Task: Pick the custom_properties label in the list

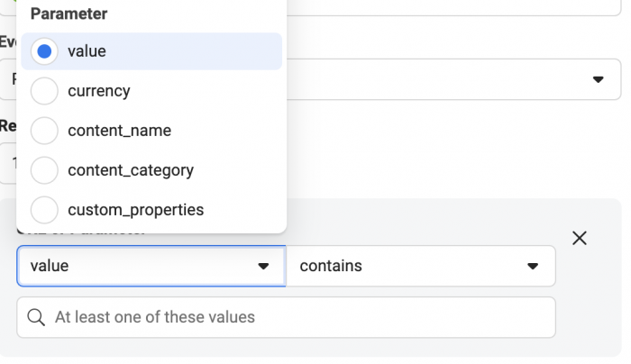Action: (135, 210)
